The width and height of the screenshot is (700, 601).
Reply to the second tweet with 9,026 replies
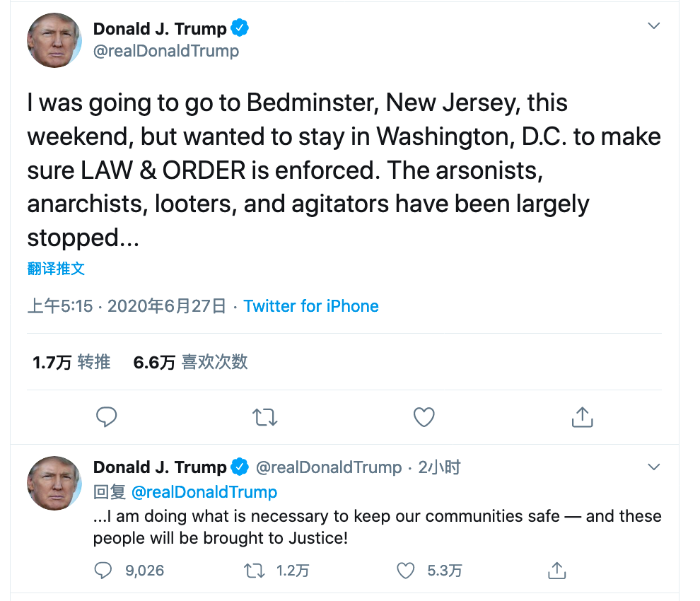(103, 570)
